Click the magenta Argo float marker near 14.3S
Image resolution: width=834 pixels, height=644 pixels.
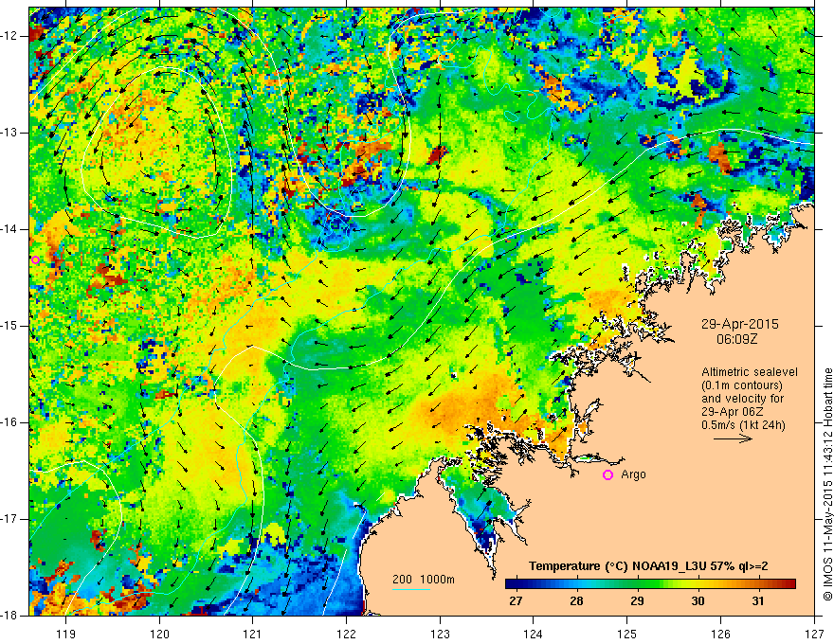pos(36,259)
